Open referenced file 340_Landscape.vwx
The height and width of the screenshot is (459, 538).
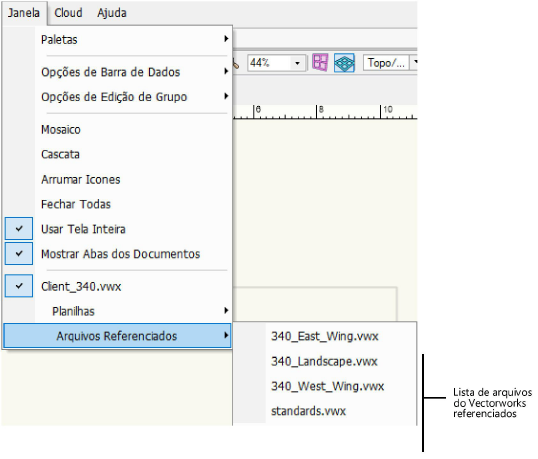pos(325,361)
